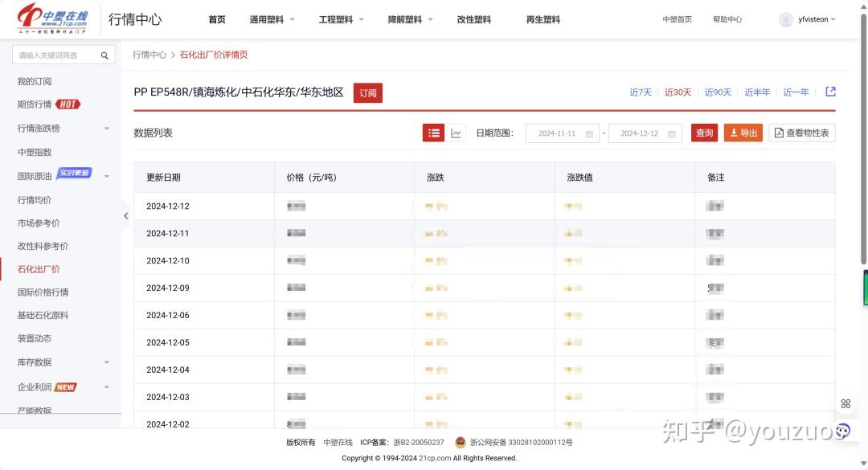Open 市场参考价 in sidebar
The width and height of the screenshot is (868, 470).
39,223
